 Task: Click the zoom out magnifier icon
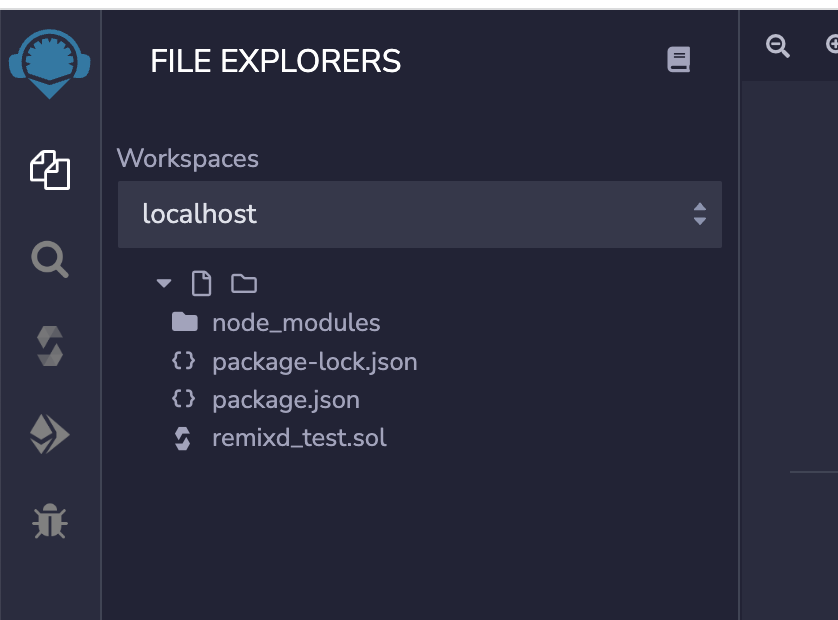point(778,46)
